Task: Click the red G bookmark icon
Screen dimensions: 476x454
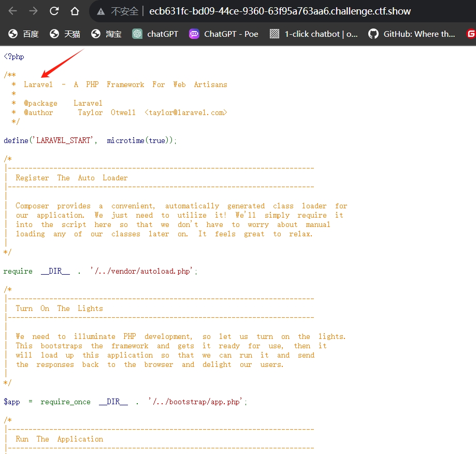Action: [x=471, y=34]
